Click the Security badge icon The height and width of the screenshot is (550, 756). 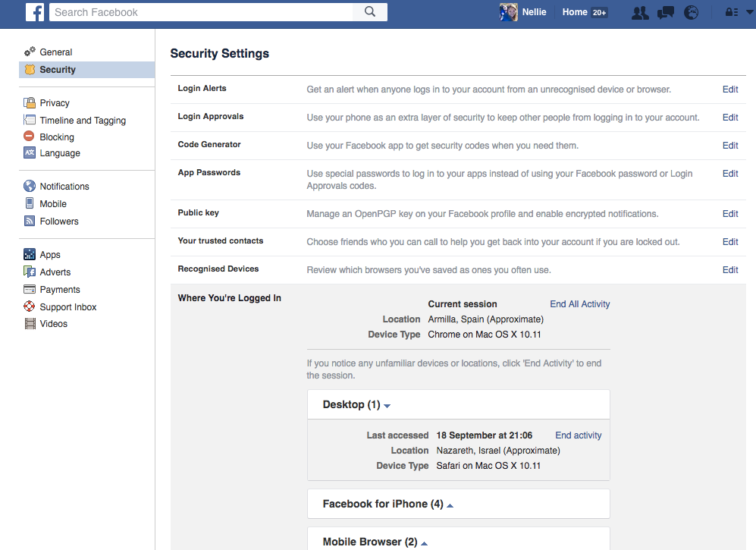click(30, 70)
